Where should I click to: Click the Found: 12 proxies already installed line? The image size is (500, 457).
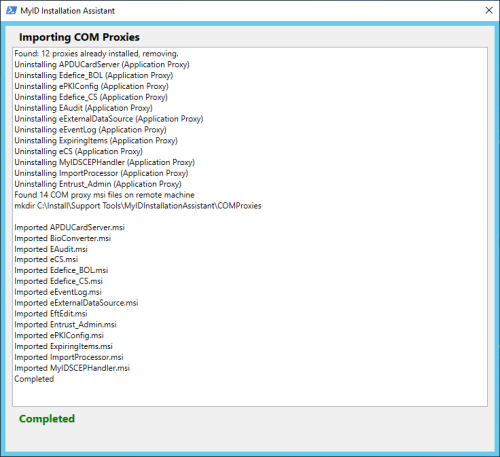[96, 54]
